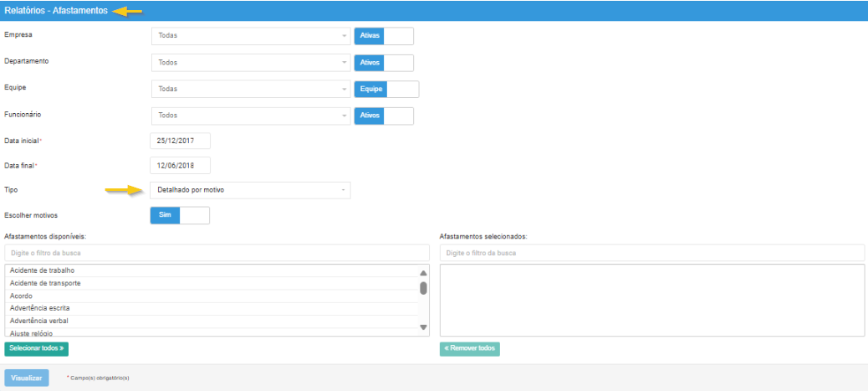
Task: Click the Data inicial date field
Action: 180,141
